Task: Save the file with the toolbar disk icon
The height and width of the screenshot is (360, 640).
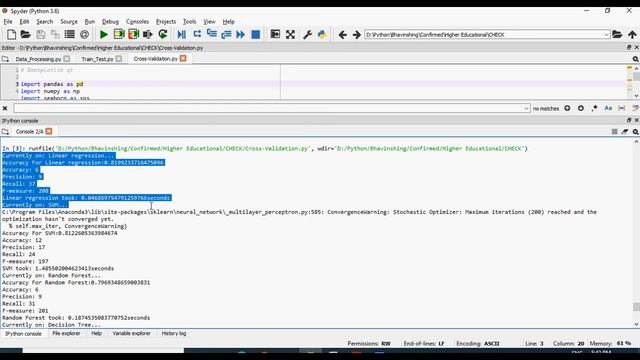Action: (40, 35)
